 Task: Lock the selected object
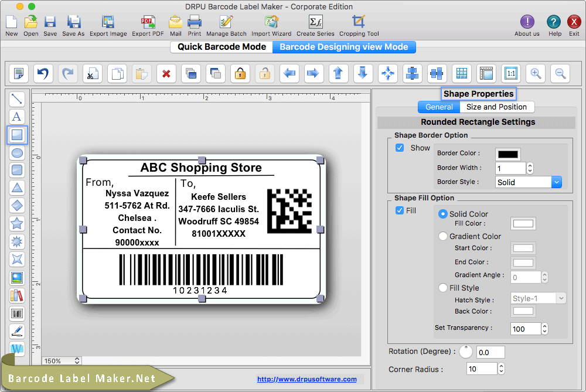pos(240,73)
